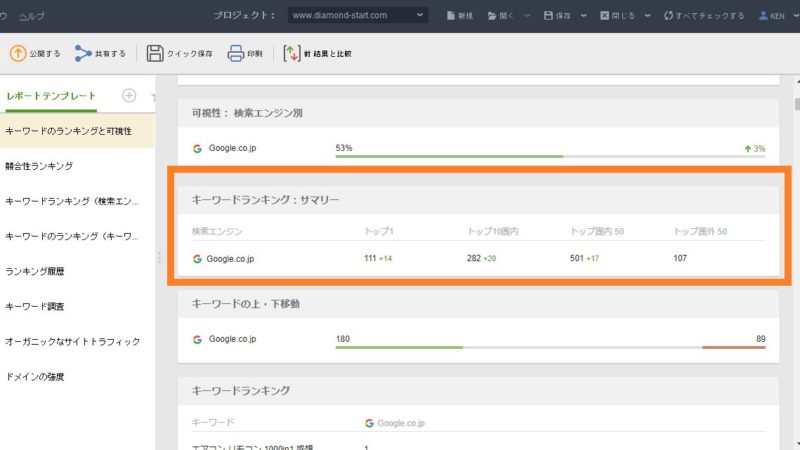Click the compare with previous results icon

[x=291, y=53]
